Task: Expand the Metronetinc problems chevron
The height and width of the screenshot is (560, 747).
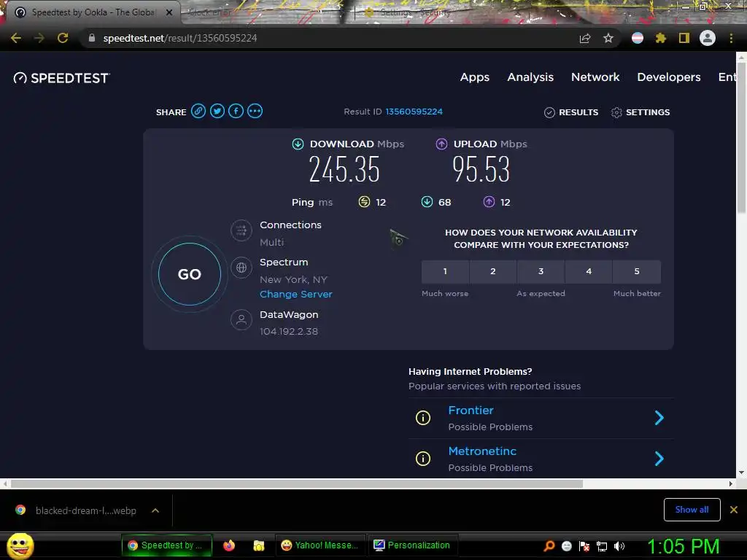Action: (659, 459)
